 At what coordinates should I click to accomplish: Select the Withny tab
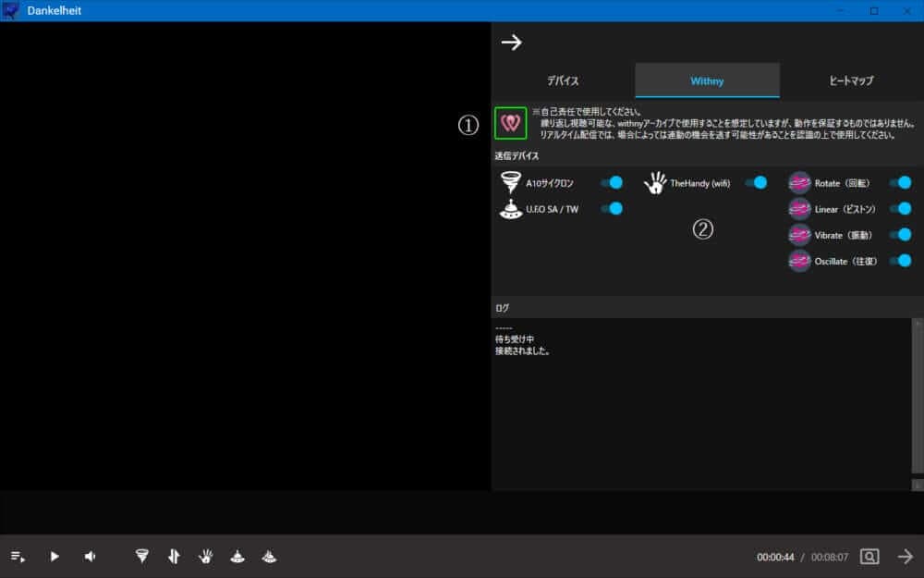(707, 81)
